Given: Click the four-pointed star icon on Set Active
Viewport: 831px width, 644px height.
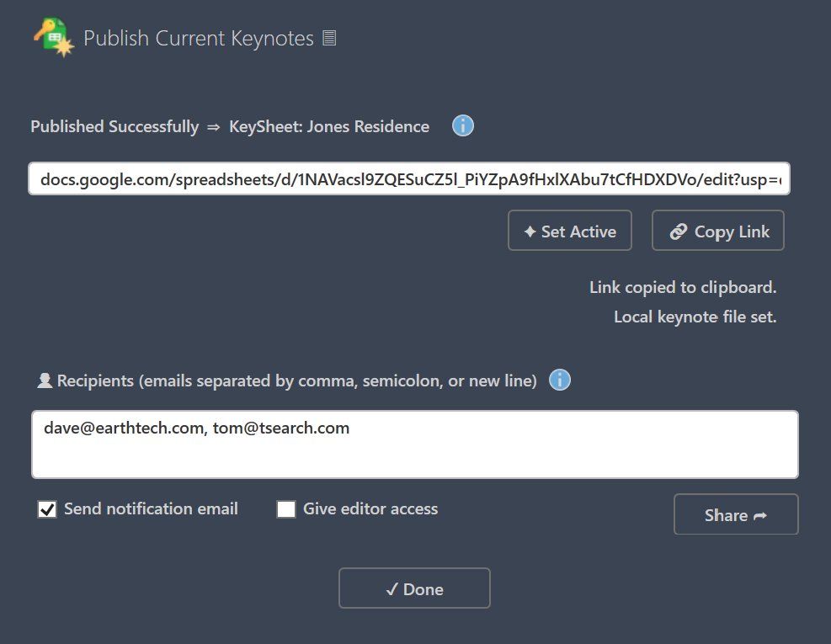Looking at the screenshot, I should (x=530, y=230).
